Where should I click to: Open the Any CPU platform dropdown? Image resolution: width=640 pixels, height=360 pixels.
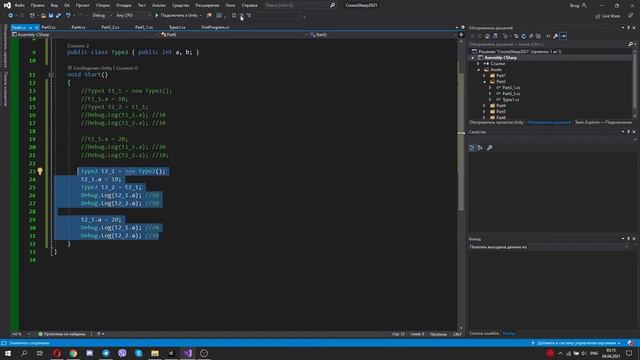132,16
